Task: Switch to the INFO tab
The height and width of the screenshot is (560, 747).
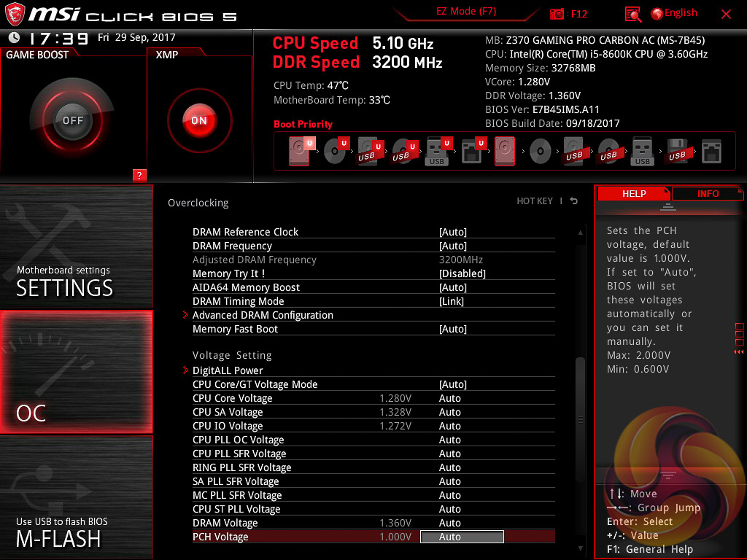Action: coord(708,194)
